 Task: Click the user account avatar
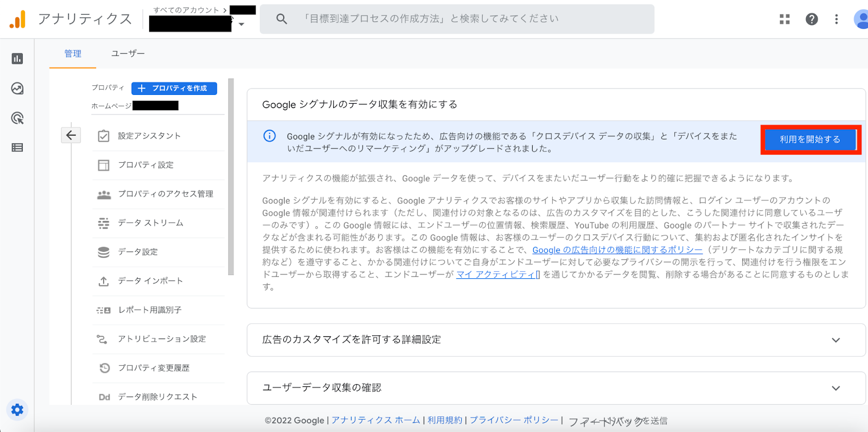pyautogui.click(x=861, y=19)
